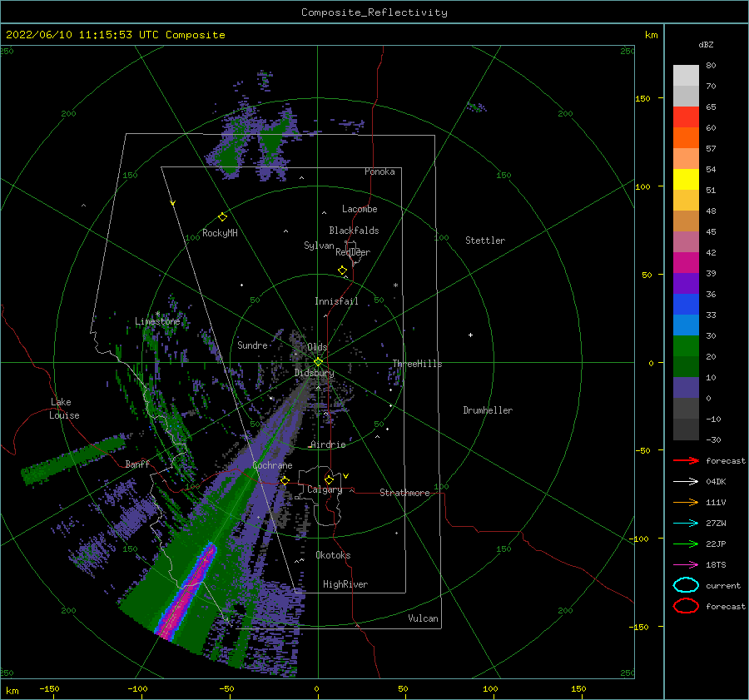
Task: Click the Ponoka city label
Action: pyautogui.click(x=379, y=172)
